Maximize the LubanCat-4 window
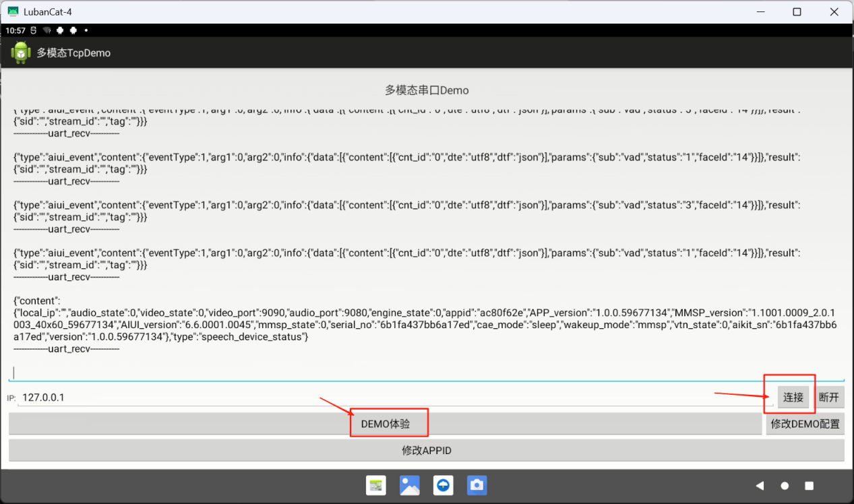Screen dimensions: 854x504 coord(797,11)
